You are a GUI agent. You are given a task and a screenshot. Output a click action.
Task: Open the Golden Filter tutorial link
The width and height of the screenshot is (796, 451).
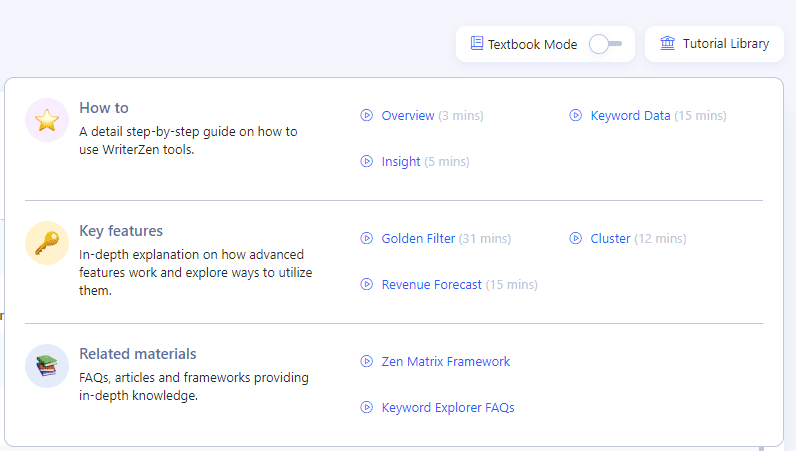pos(418,239)
